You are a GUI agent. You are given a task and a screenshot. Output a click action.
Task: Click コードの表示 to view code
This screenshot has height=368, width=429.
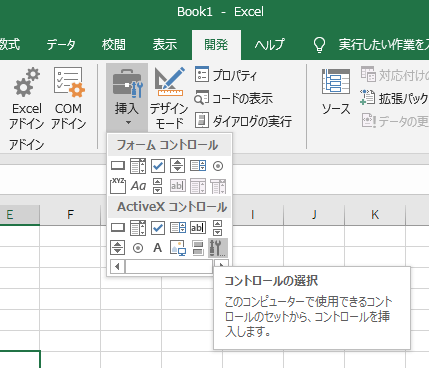(234, 98)
